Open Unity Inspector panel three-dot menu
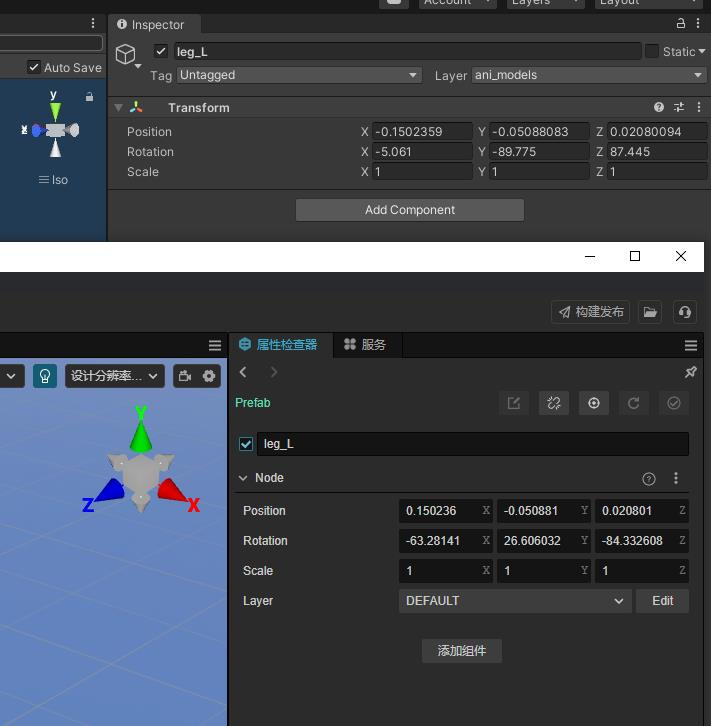Screen dimensions: 711x726 coord(698,24)
